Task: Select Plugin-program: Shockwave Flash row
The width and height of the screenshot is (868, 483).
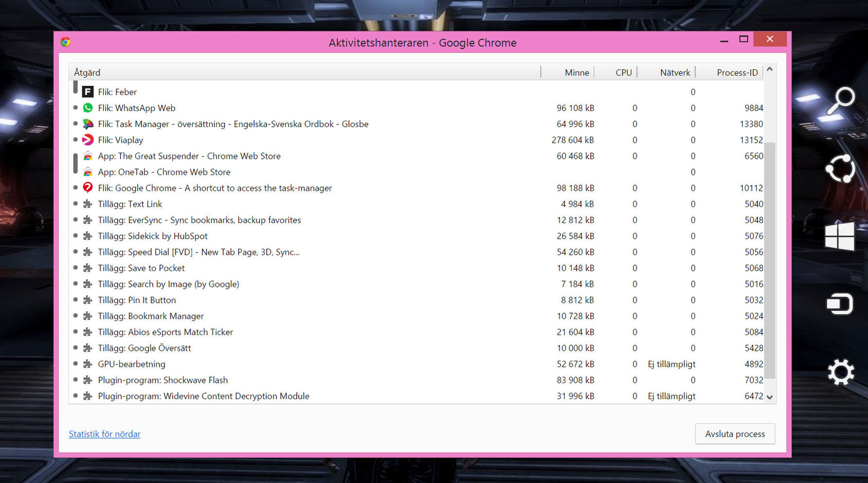Action: tap(417, 380)
